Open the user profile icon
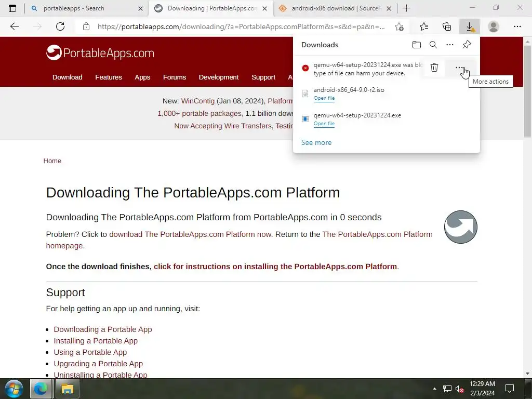 click(x=494, y=26)
